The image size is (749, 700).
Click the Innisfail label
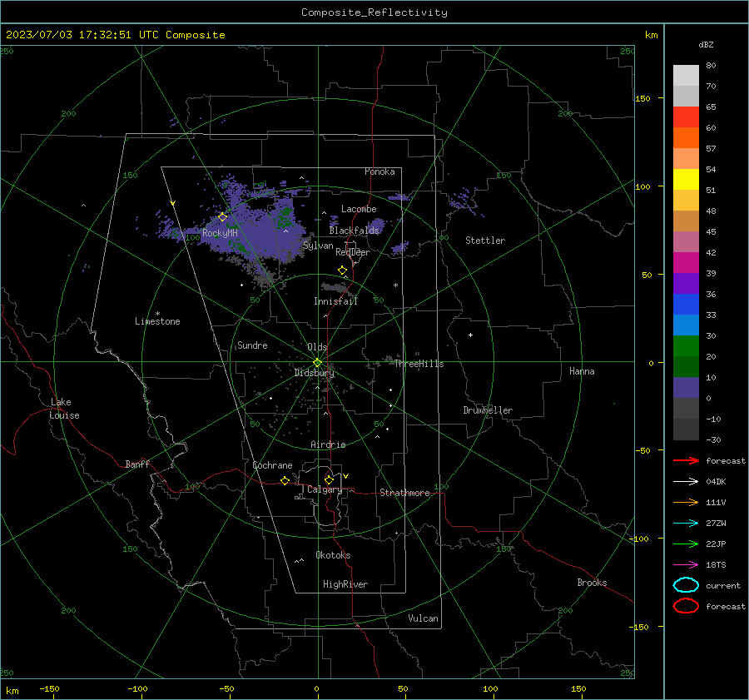tap(335, 301)
